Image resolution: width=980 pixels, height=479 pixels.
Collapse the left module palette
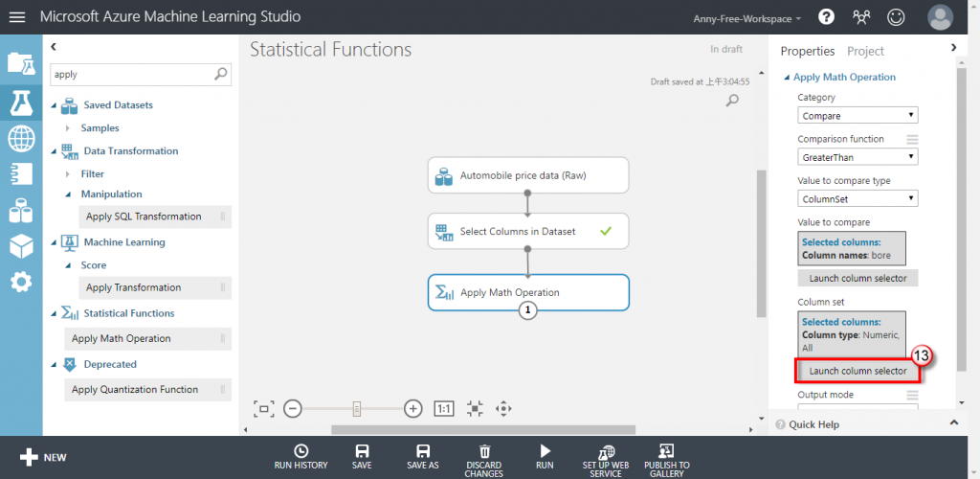point(54,46)
